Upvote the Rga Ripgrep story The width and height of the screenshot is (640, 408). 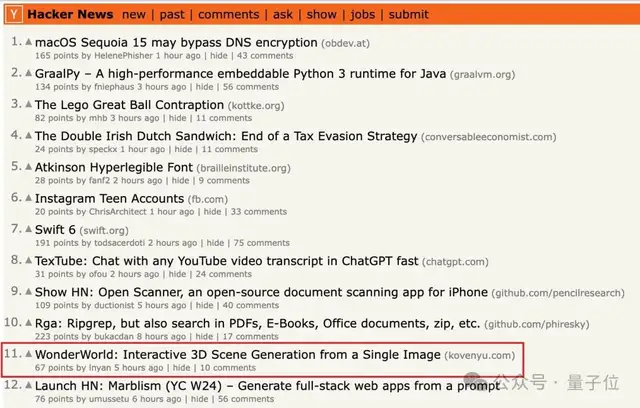point(29,324)
